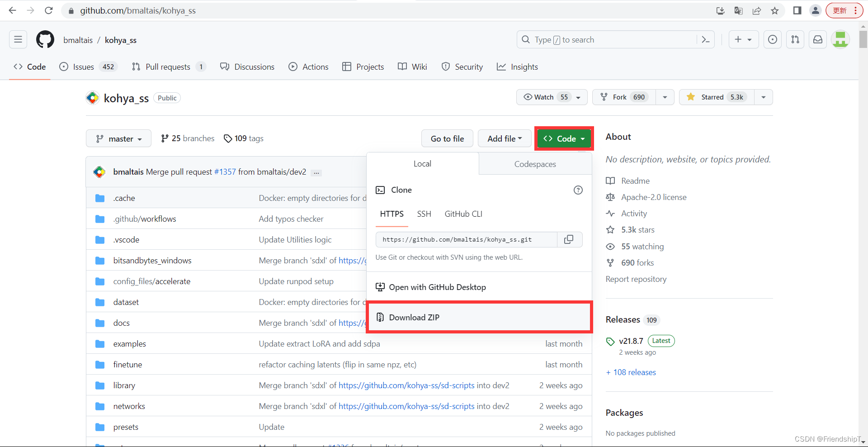Expand the commit message ellipsis
This screenshot has height=447, width=868.
point(316,172)
